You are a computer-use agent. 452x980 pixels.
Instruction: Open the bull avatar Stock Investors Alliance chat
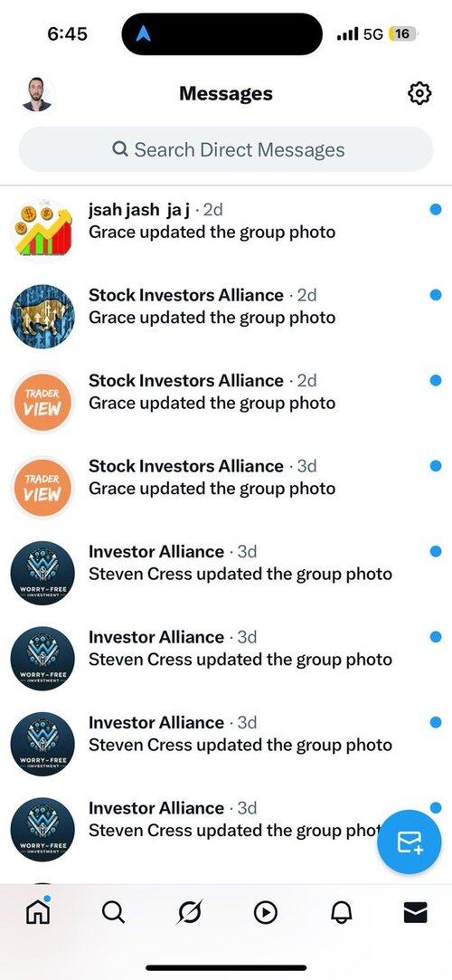click(226, 316)
